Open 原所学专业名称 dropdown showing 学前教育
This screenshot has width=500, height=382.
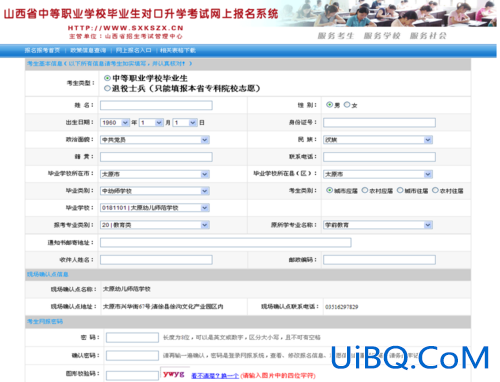[378, 225]
